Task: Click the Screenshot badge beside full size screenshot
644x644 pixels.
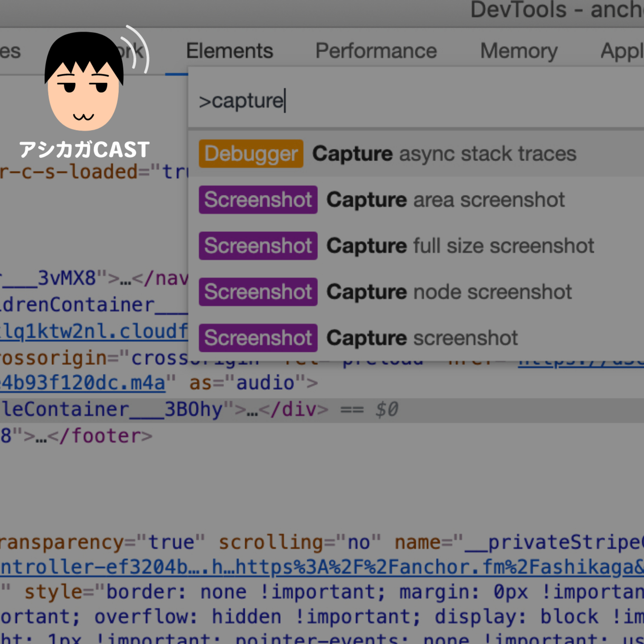Action: click(x=258, y=246)
